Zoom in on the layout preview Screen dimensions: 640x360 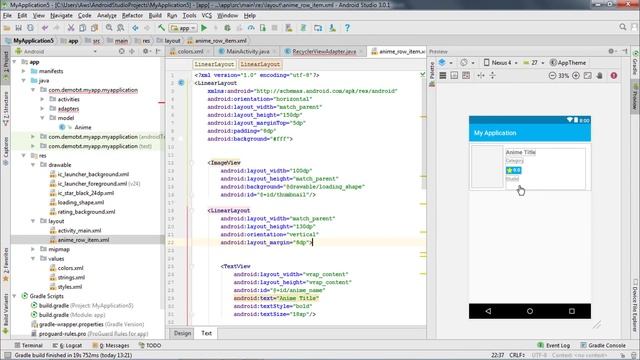[x=576, y=76]
